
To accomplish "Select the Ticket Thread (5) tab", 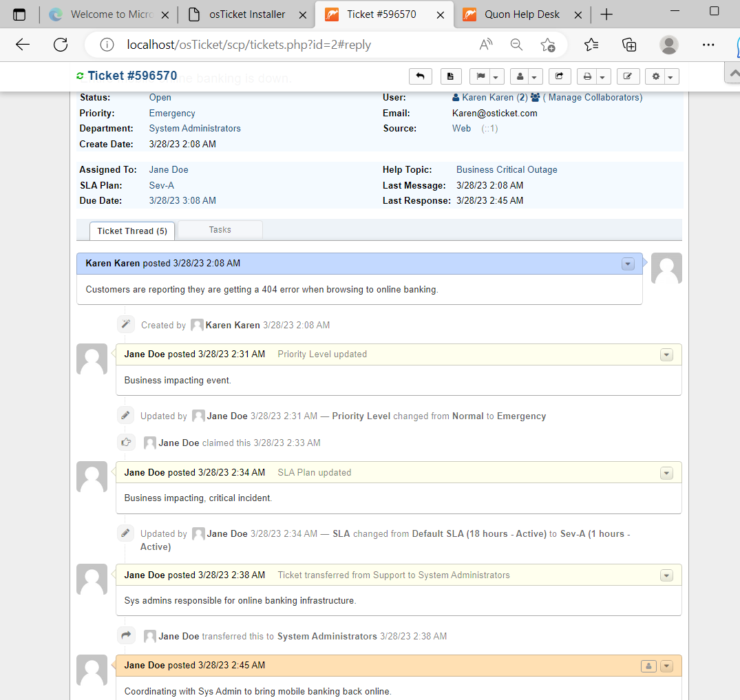I will tap(131, 231).
